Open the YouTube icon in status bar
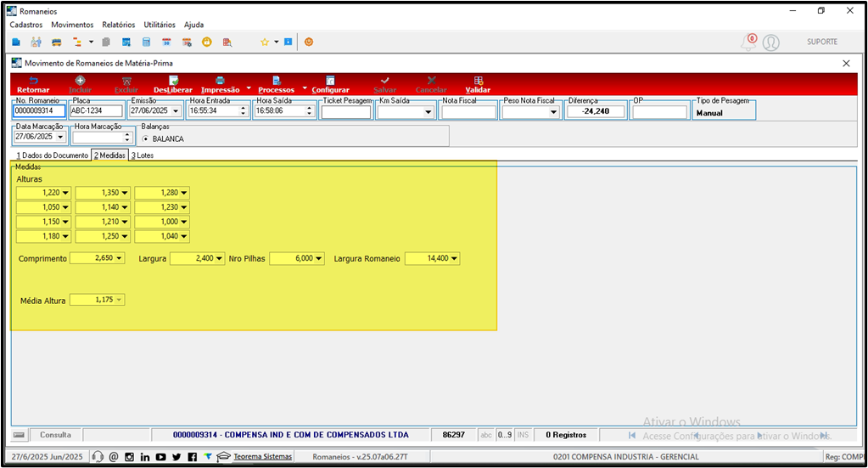Image resolution: width=868 pixels, height=468 pixels. [160, 457]
